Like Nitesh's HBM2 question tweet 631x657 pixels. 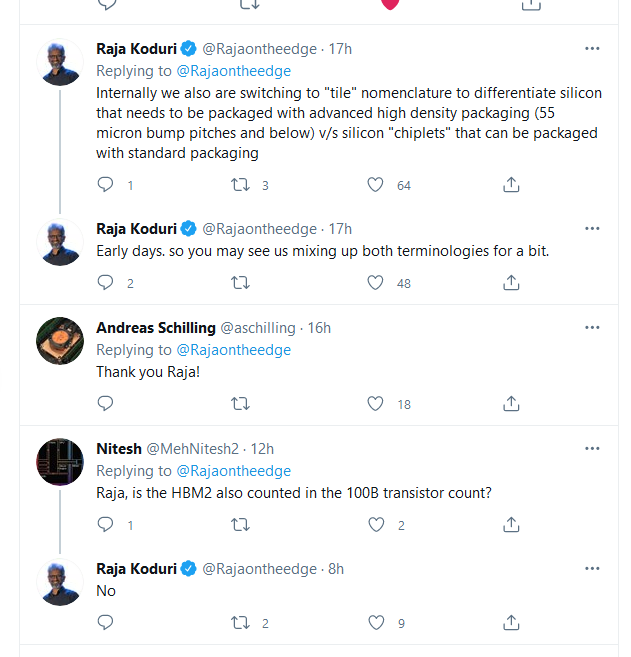click(x=376, y=524)
